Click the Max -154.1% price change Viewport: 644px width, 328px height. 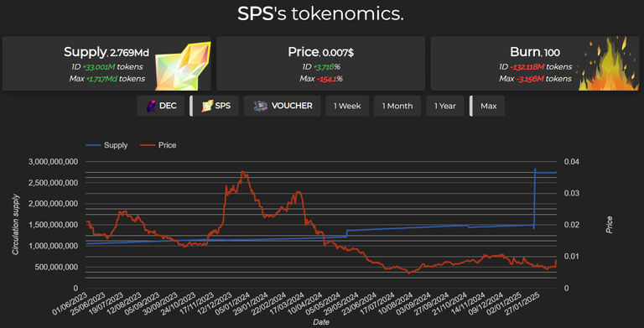[x=321, y=79]
